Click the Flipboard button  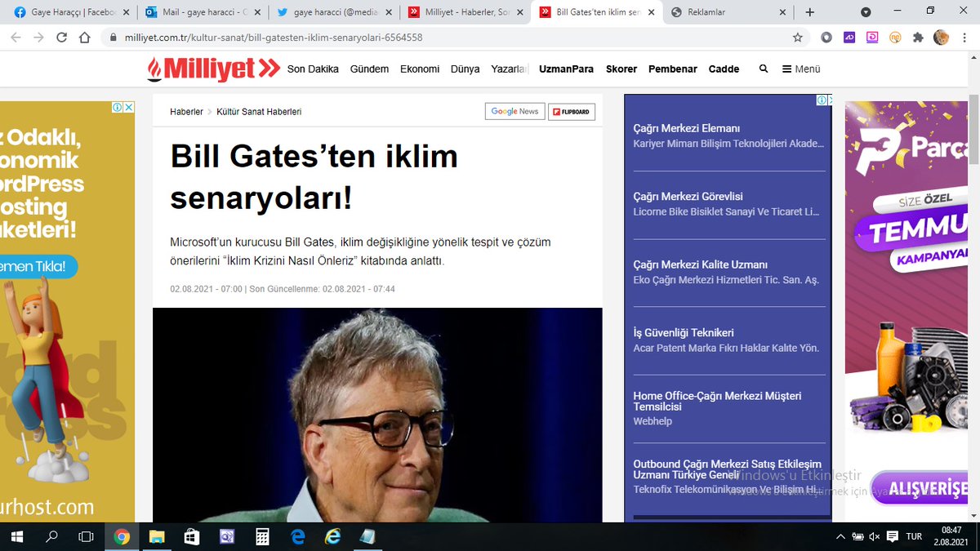pyautogui.click(x=572, y=111)
